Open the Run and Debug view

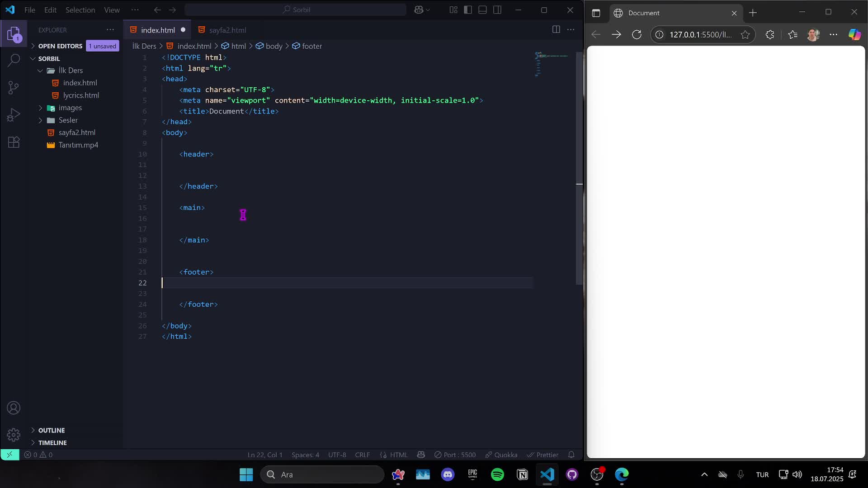coord(14,115)
